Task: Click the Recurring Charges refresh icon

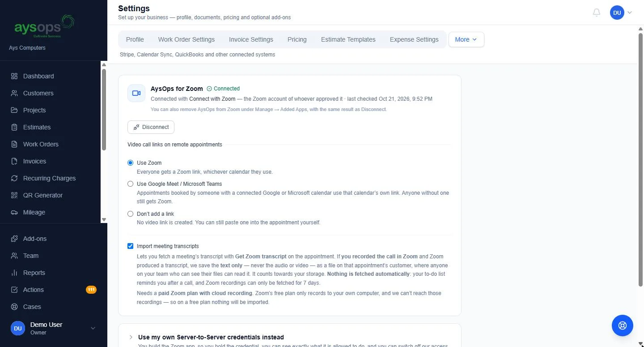Action: (x=14, y=178)
